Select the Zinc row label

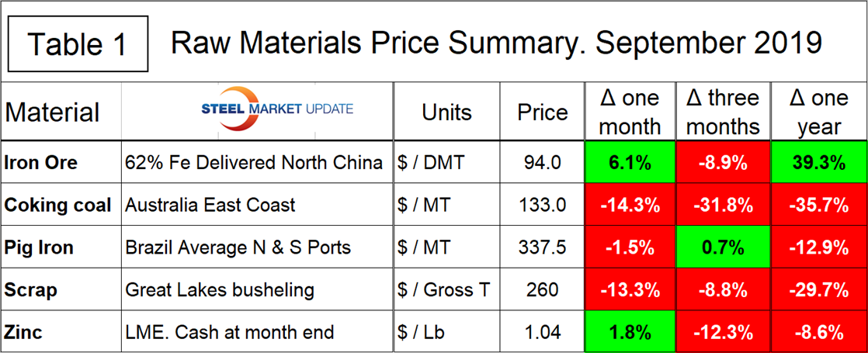coord(23,332)
